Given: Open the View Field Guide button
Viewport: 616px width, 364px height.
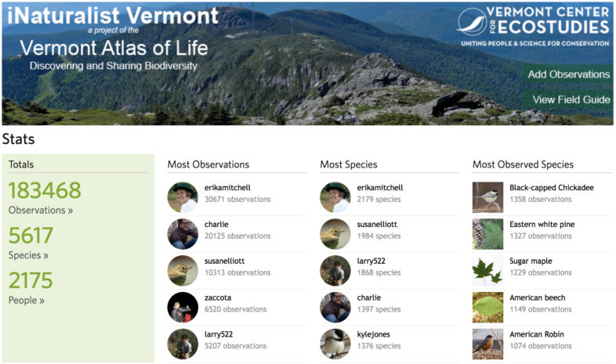Looking at the screenshot, I should pyautogui.click(x=571, y=100).
